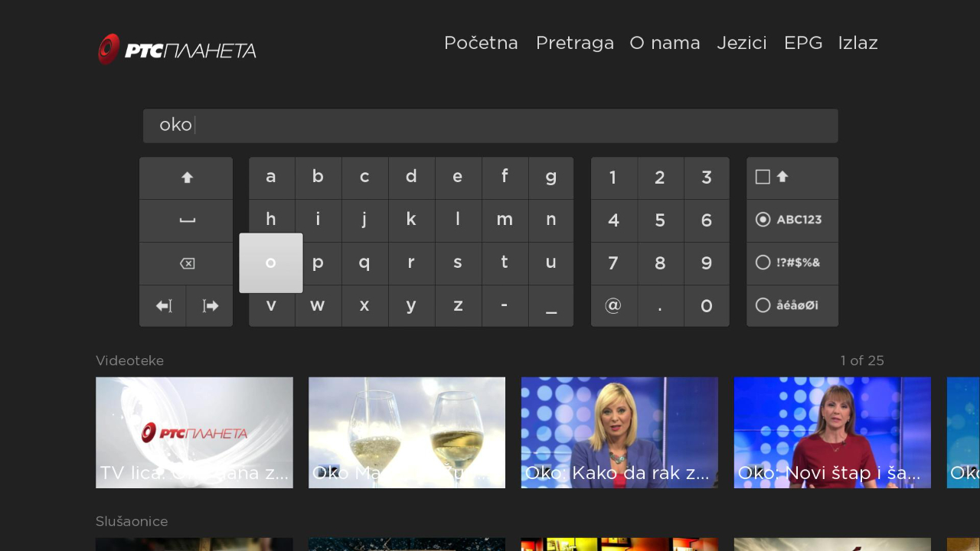The image size is (980, 551).
Task: Open the Pretraga menu item
Action: 575,43
